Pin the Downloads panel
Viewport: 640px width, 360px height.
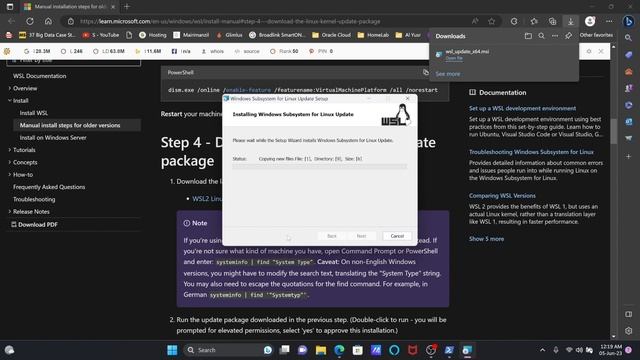568,36
